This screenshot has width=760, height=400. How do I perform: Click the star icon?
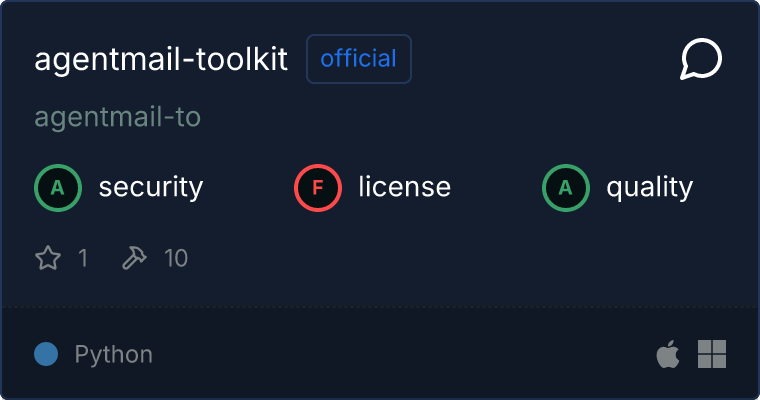pos(48,259)
